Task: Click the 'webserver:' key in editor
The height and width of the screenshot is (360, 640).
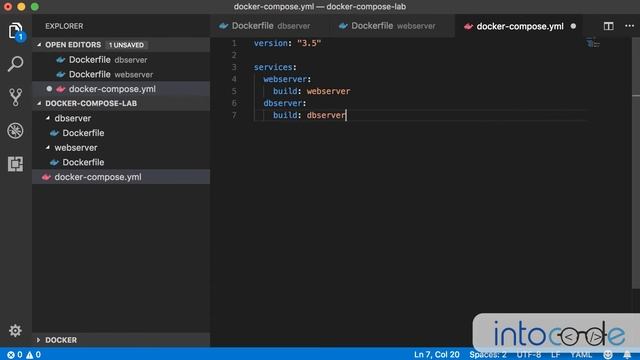Action: (287, 79)
